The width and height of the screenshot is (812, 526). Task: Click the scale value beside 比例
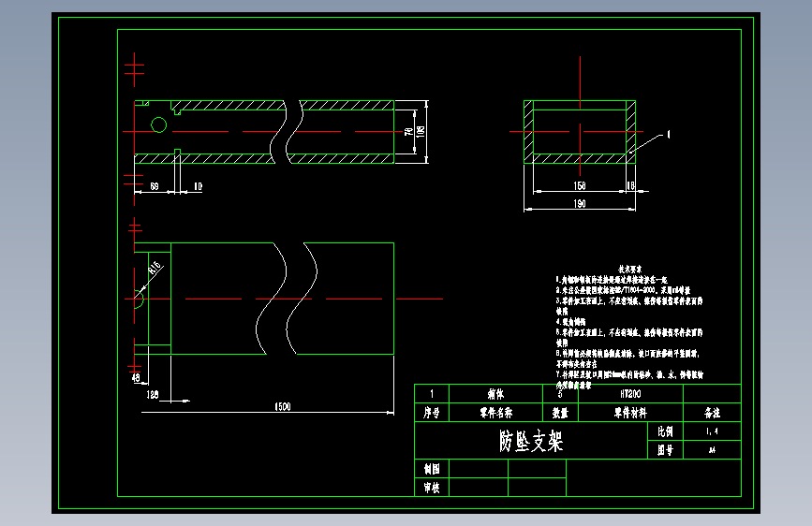(712, 431)
